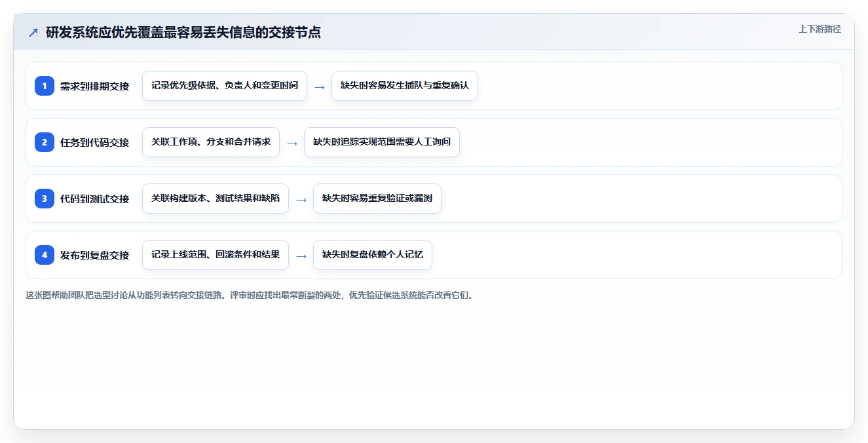This screenshot has height=443, width=868.
Task: Click the box 缺失时容易重复验证或漏测
Action: [x=377, y=199]
